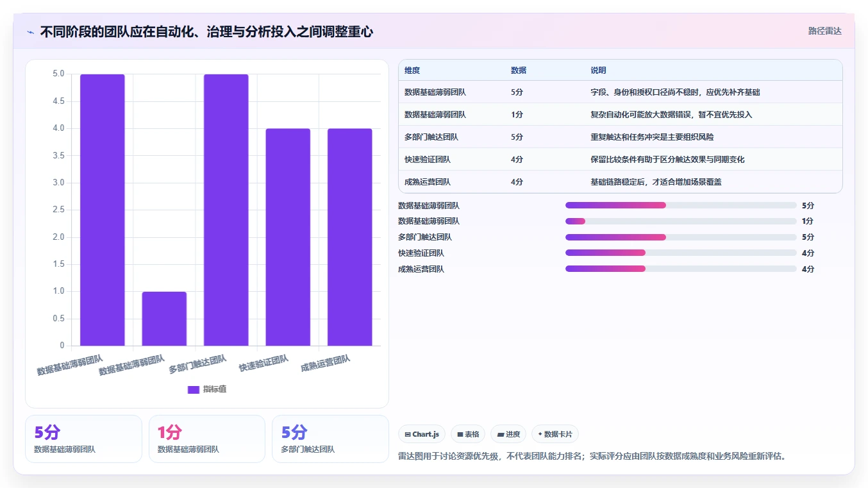868x488 pixels.
Task: Click the 4.5 y-axis tick label
Action: point(58,101)
